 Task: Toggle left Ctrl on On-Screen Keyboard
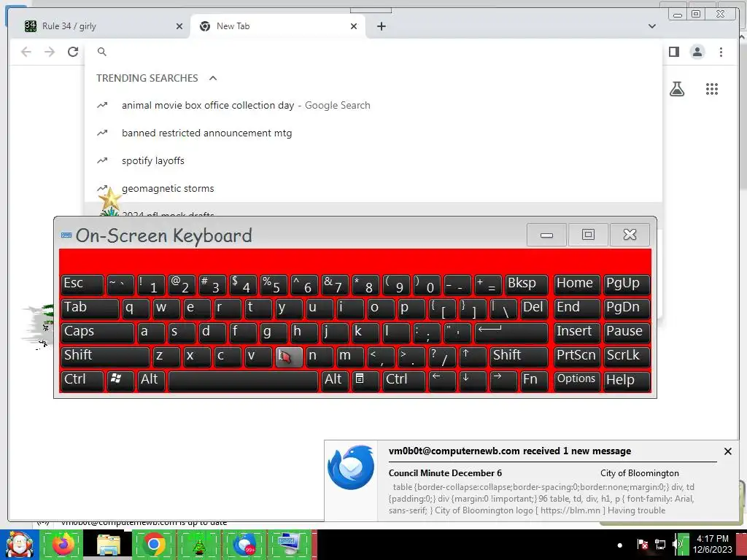tap(82, 381)
